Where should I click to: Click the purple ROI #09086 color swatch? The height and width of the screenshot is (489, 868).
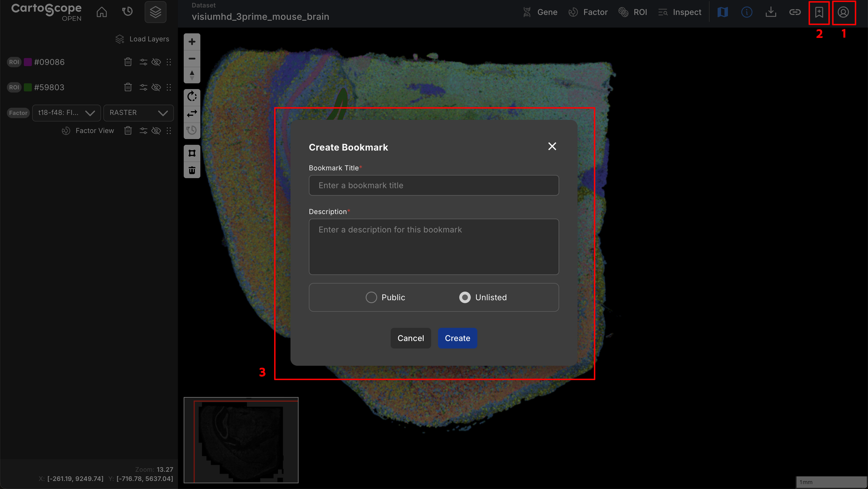point(28,62)
